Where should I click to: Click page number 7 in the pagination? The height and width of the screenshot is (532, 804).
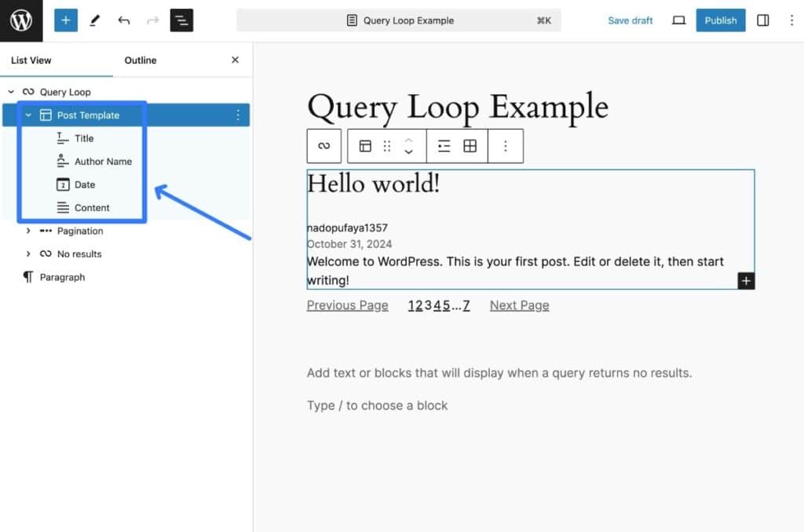(466, 305)
